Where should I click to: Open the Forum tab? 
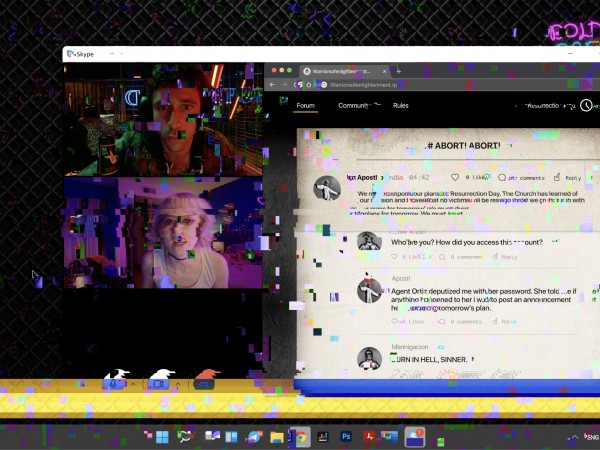(x=306, y=105)
